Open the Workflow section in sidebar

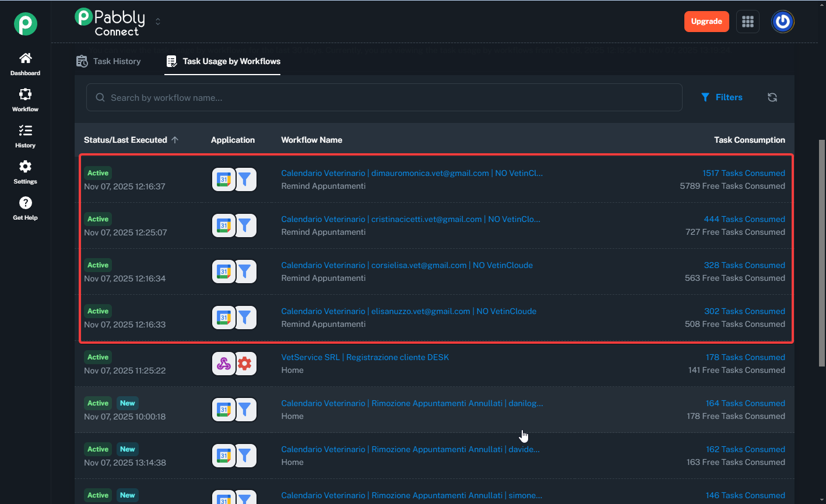[25, 95]
